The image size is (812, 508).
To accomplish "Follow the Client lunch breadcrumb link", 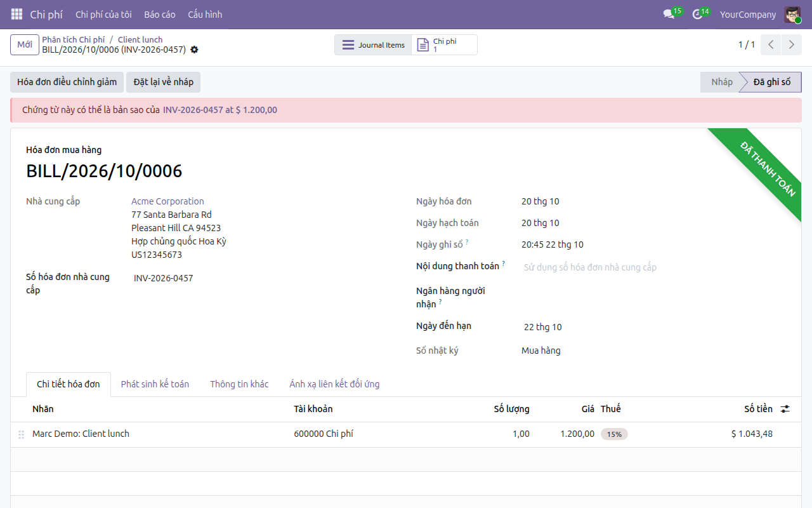I will 140,39.
